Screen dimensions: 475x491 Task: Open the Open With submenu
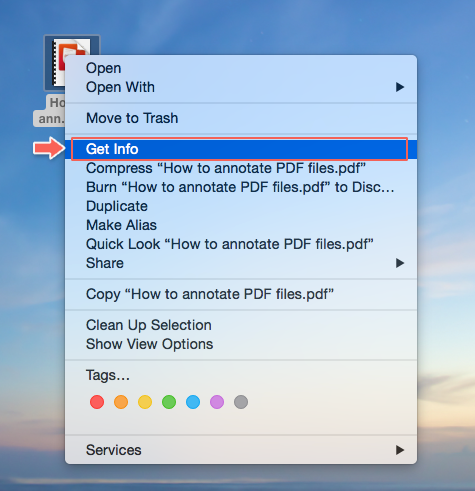click(241, 87)
